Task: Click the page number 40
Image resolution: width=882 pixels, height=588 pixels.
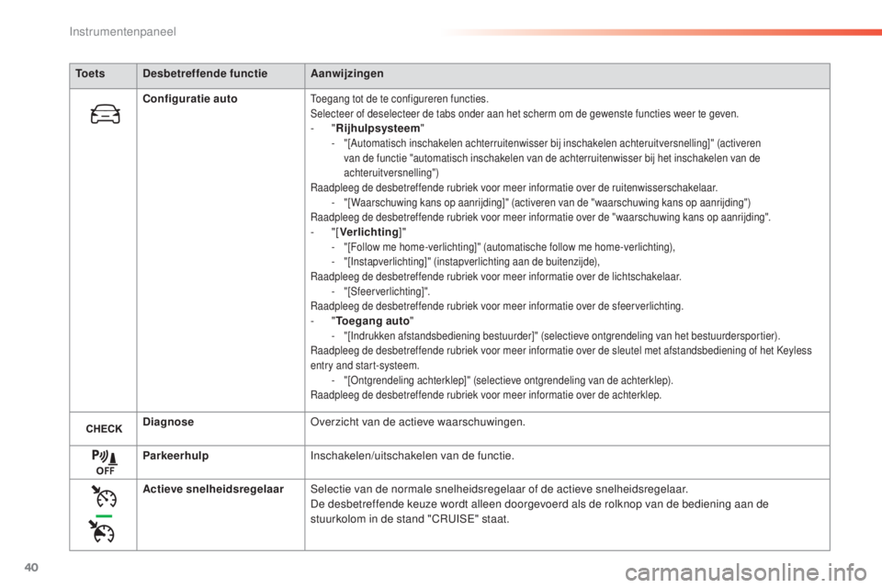Action: pyautogui.click(x=31, y=567)
